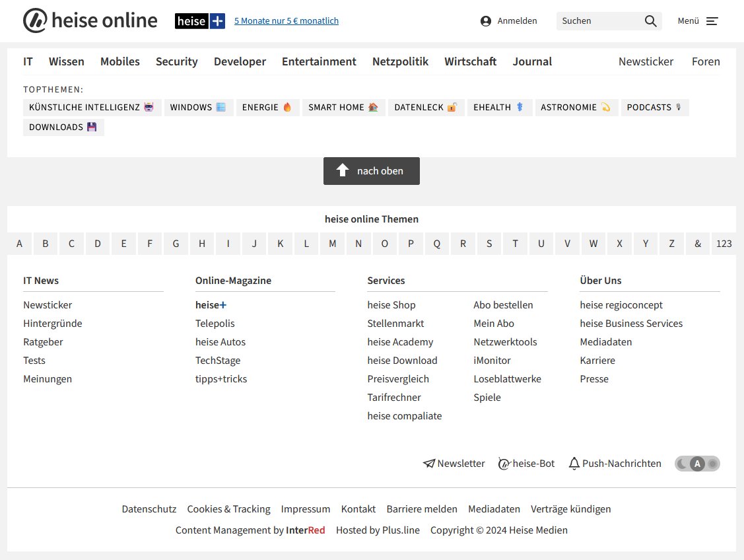Open heise compaliate link

click(405, 416)
